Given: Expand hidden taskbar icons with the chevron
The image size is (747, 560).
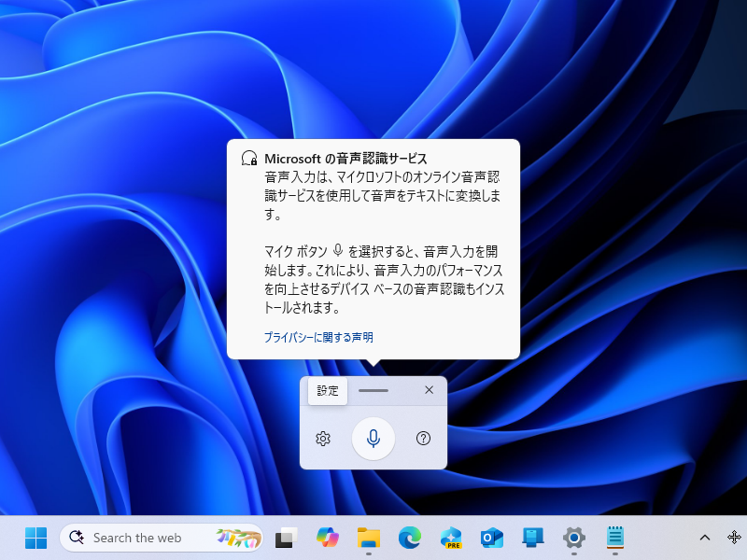Looking at the screenshot, I should (x=705, y=539).
